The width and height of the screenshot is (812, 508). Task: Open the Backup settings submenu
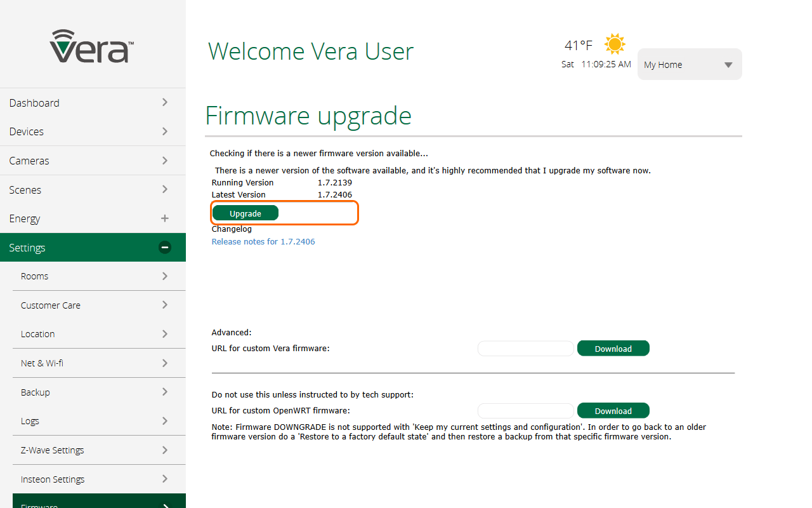(x=99, y=392)
